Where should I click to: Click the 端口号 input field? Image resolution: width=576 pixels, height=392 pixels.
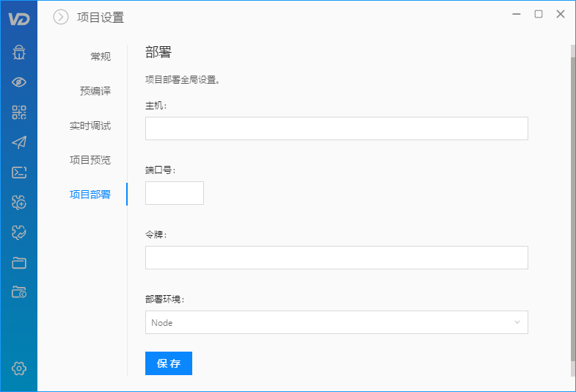click(175, 193)
